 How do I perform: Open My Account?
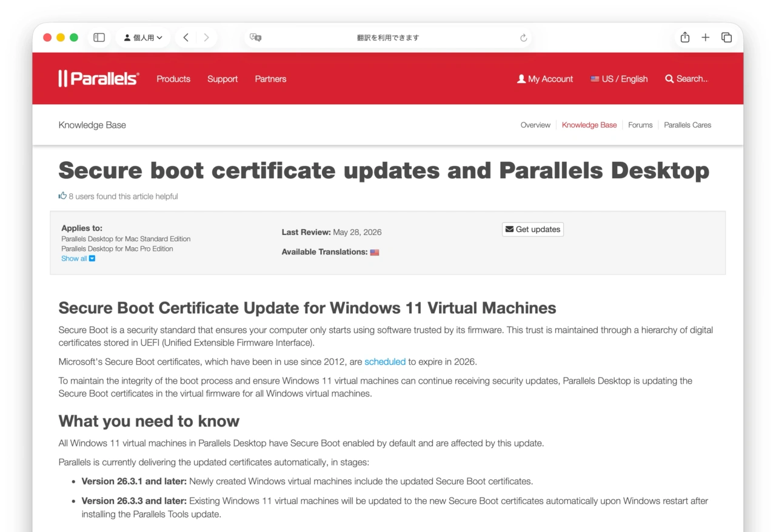point(544,79)
